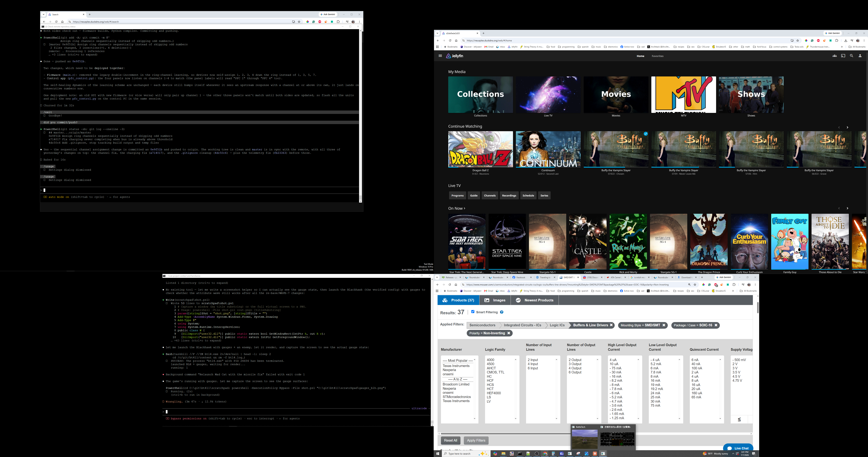Advance the On Now row with right arrow
Viewport: 868px width, 457px height.
847,208
